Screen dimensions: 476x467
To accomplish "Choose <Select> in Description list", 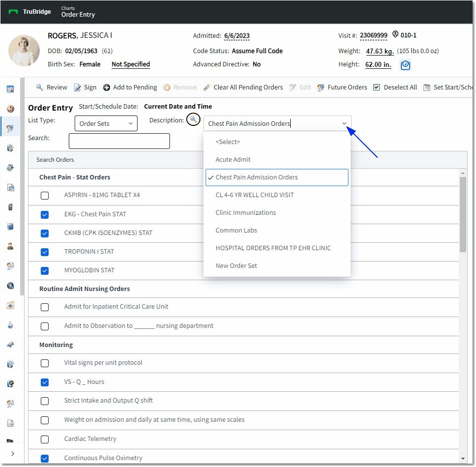I will (277, 142).
